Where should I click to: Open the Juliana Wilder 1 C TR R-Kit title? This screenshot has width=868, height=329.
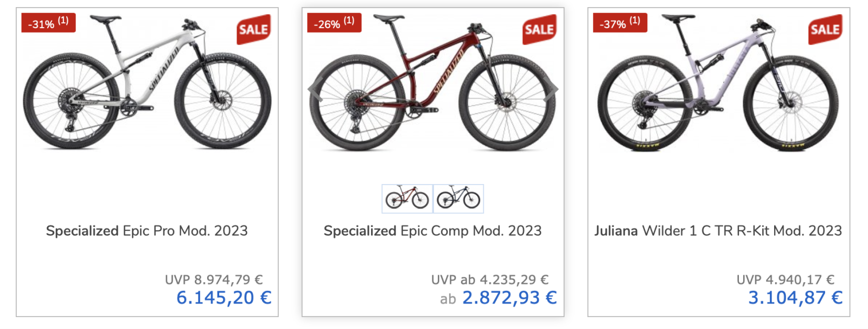point(718,231)
